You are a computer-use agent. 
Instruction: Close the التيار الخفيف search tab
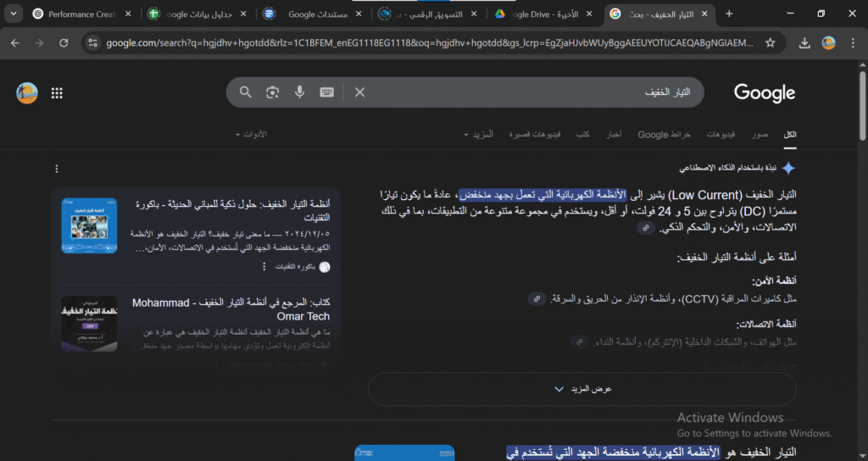click(704, 14)
